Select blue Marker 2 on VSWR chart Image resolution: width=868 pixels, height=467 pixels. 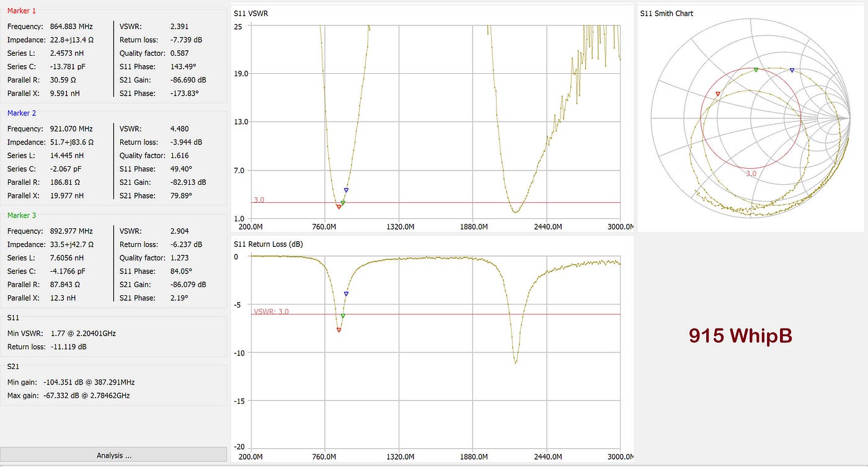[x=346, y=190]
